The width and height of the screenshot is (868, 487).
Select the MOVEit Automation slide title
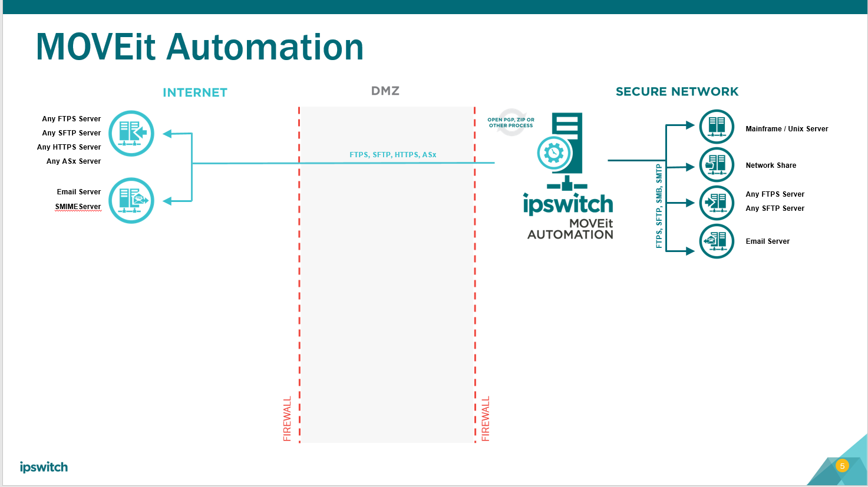coord(200,47)
